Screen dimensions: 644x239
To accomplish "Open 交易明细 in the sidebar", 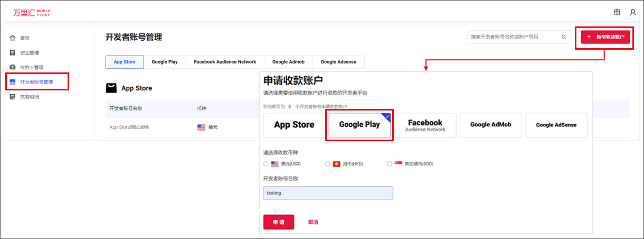I will pos(30,97).
